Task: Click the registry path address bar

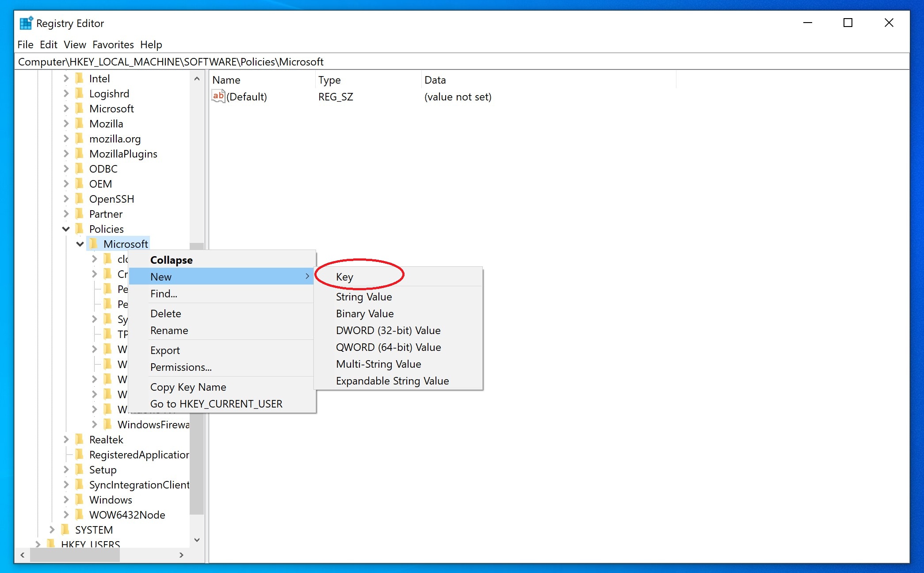Action: click(462, 62)
